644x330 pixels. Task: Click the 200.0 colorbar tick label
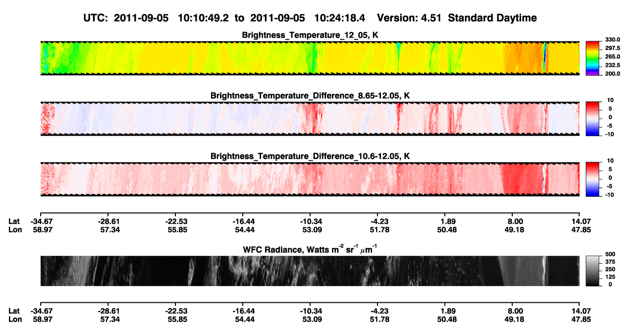(612, 73)
